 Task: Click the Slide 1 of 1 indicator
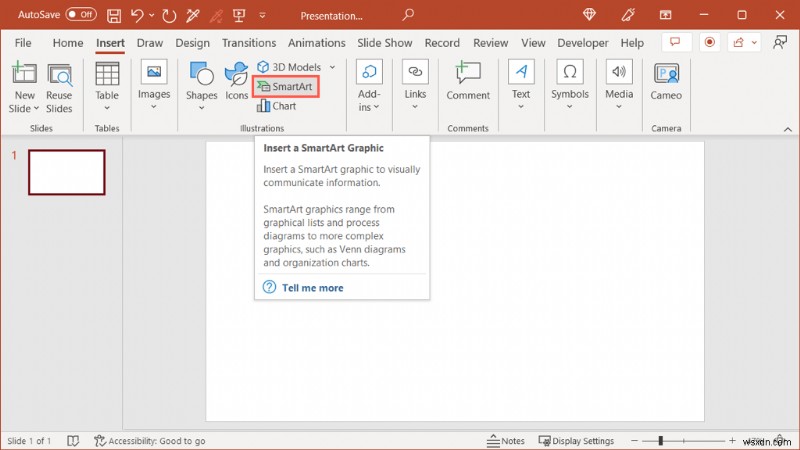coord(29,441)
